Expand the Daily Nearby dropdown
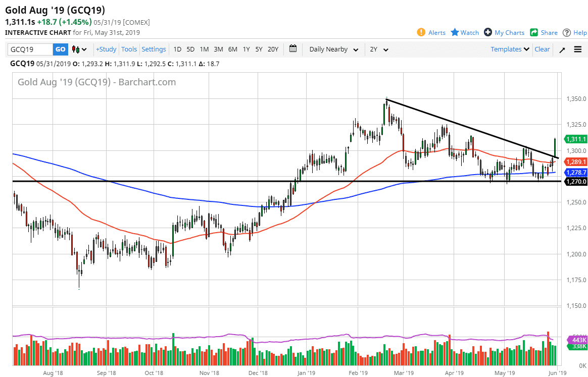Image resolution: width=588 pixels, height=377 pixels. [333, 49]
